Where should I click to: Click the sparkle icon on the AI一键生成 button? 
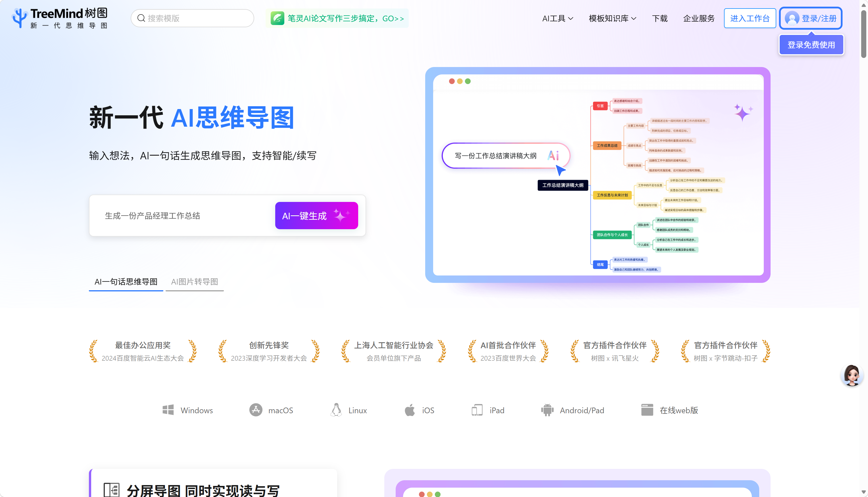342,215
